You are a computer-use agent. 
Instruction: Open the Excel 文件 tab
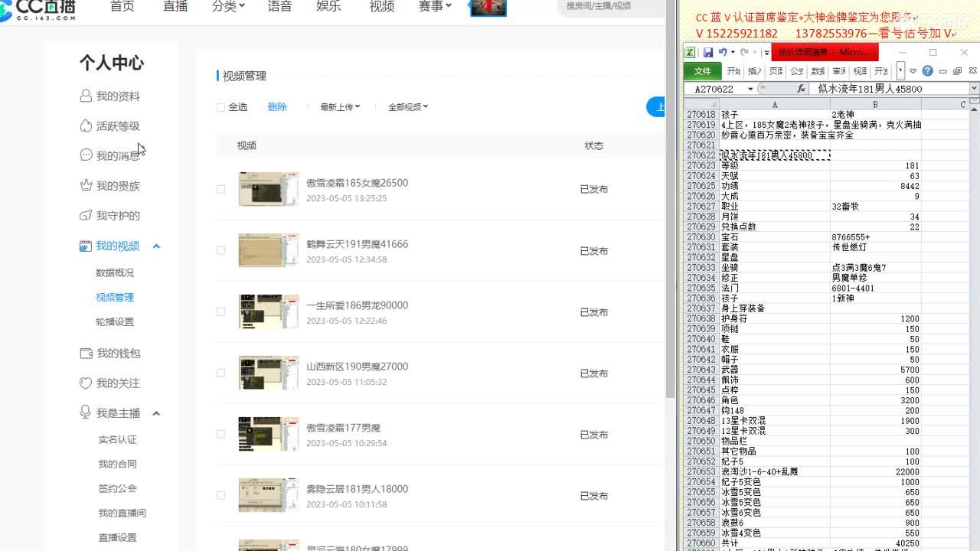(702, 71)
